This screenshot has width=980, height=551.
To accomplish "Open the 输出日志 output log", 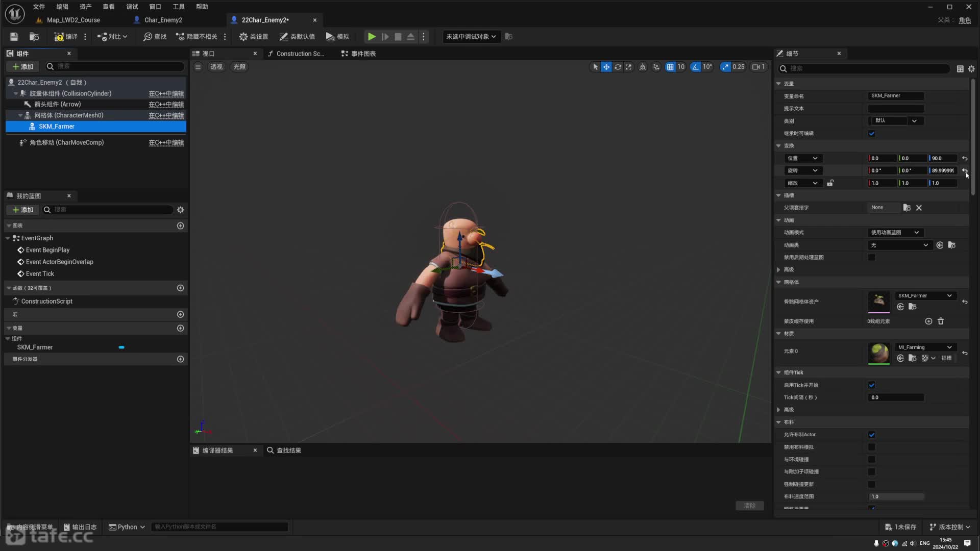I will pyautogui.click(x=80, y=527).
